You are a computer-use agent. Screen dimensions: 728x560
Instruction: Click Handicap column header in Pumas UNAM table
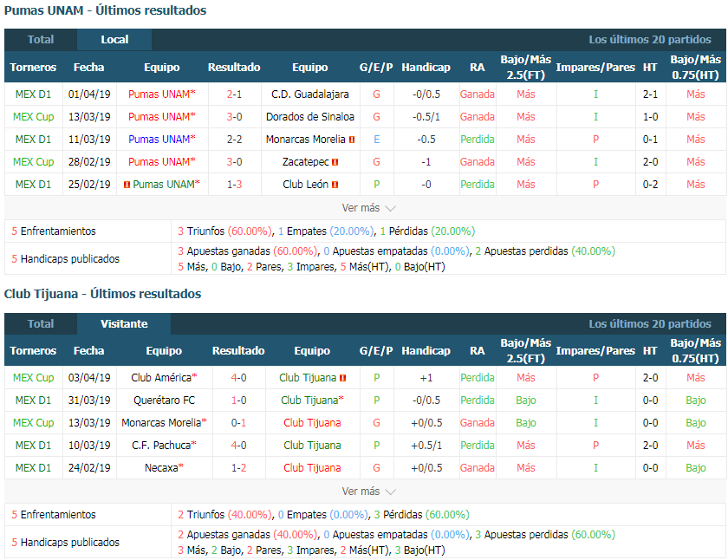tap(426, 68)
